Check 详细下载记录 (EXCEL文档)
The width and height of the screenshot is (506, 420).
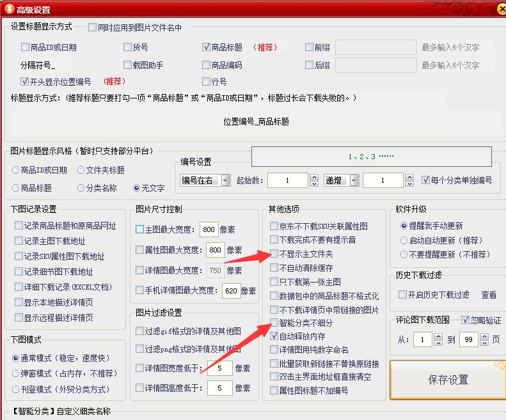pyautogui.click(x=19, y=286)
